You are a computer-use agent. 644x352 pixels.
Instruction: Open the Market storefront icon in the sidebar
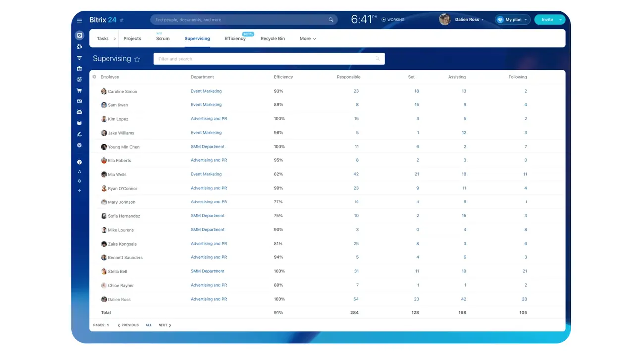(x=79, y=69)
